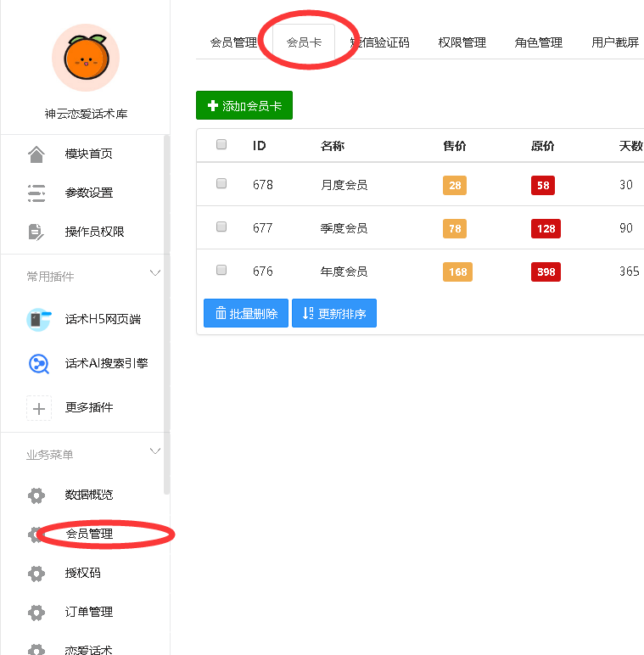This screenshot has width=644, height=655.
Task: Click ID cell 676
Action: (x=263, y=272)
